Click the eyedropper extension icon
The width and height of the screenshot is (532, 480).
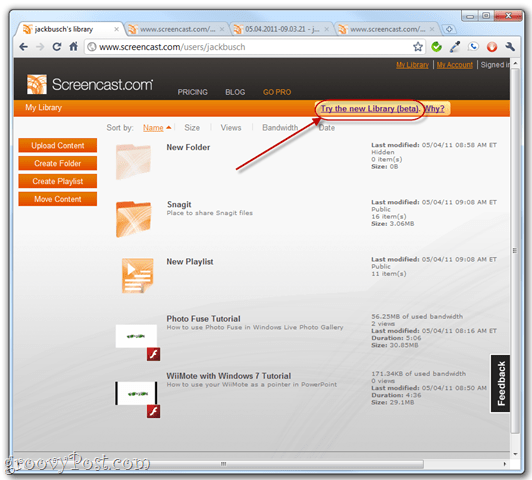(455, 47)
